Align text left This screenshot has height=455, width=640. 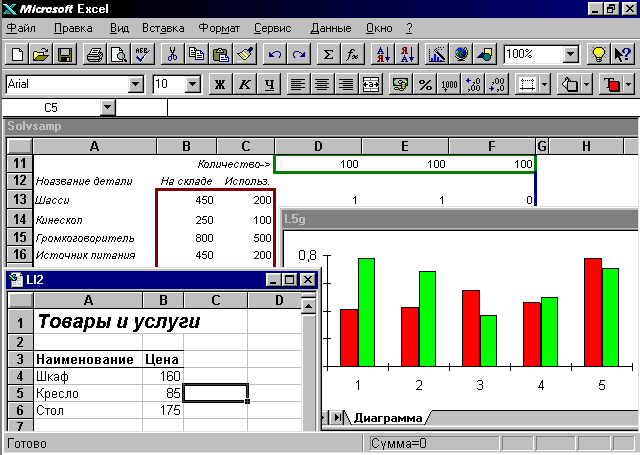click(298, 84)
